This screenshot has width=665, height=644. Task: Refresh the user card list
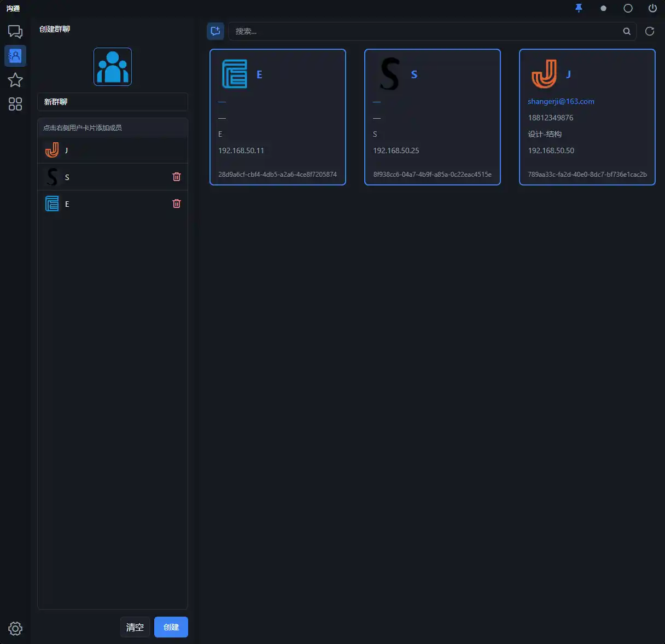coord(650,31)
